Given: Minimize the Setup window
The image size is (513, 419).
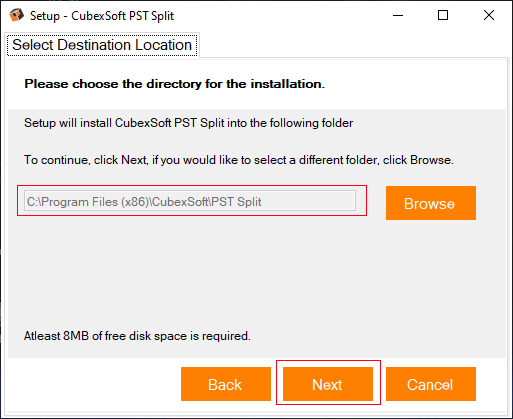Looking at the screenshot, I should click(x=398, y=15).
